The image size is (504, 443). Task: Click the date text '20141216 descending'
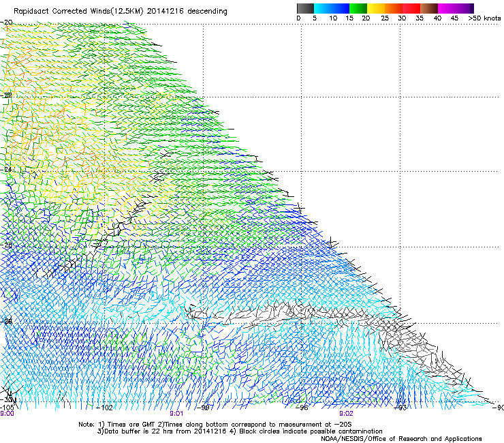(x=187, y=12)
